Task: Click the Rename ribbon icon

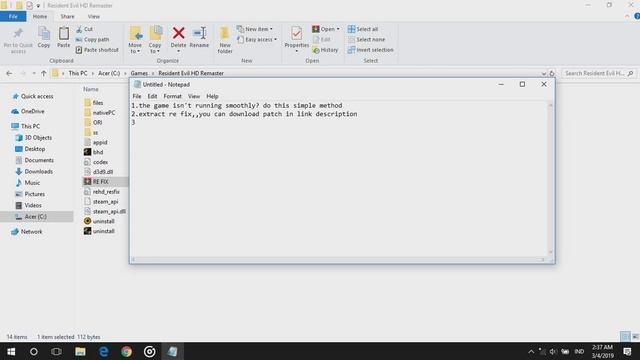Action: [199, 38]
